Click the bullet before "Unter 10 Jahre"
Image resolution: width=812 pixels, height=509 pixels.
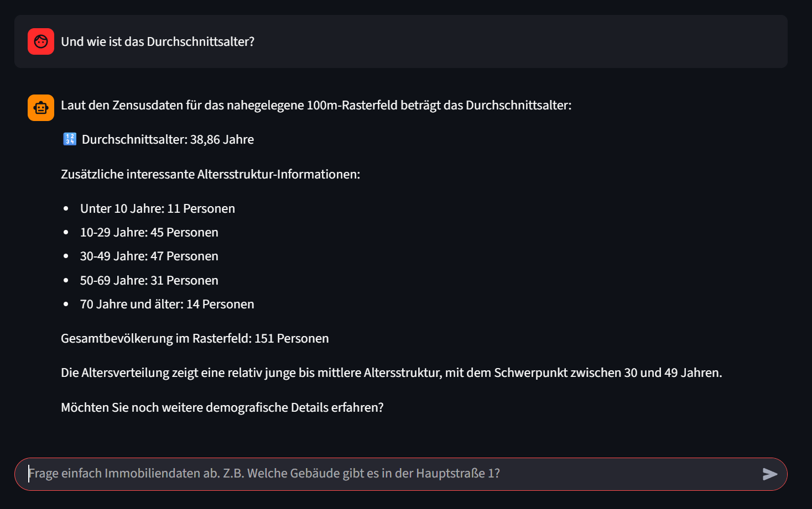click(66, 209)
